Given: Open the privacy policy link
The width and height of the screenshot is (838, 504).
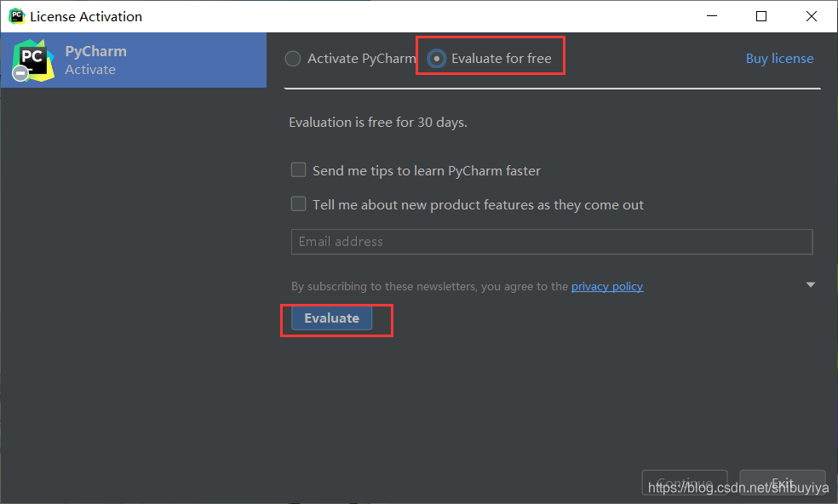Looking at the screenshot, I should tap(607, 286).
